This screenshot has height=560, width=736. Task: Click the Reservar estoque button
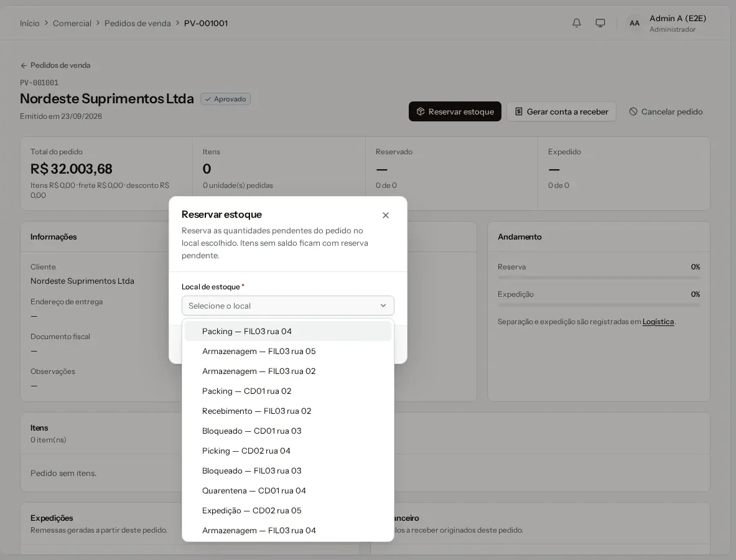(455, 112)
